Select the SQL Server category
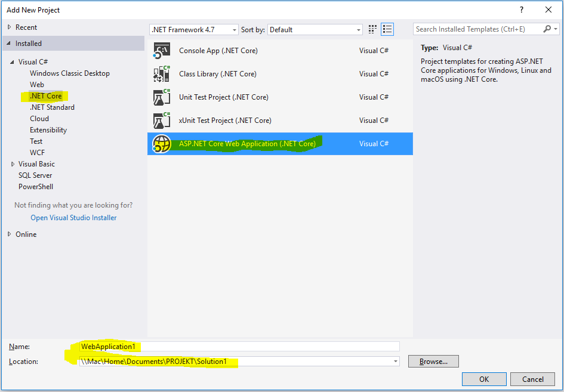 [35, 175]
